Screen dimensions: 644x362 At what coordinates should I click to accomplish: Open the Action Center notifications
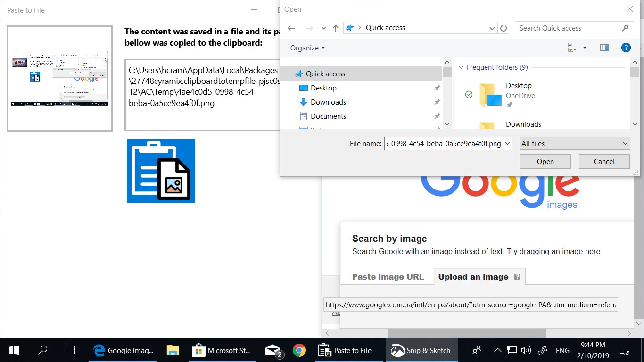point(625,350)
